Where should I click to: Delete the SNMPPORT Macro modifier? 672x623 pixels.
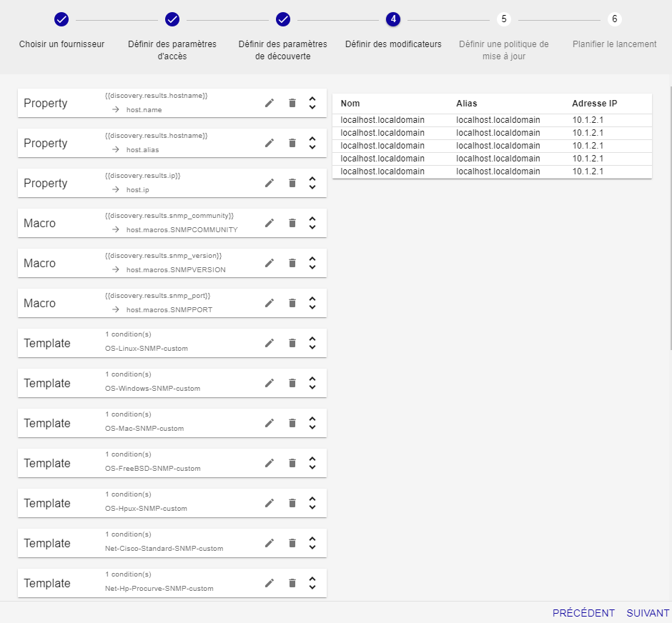292,303
